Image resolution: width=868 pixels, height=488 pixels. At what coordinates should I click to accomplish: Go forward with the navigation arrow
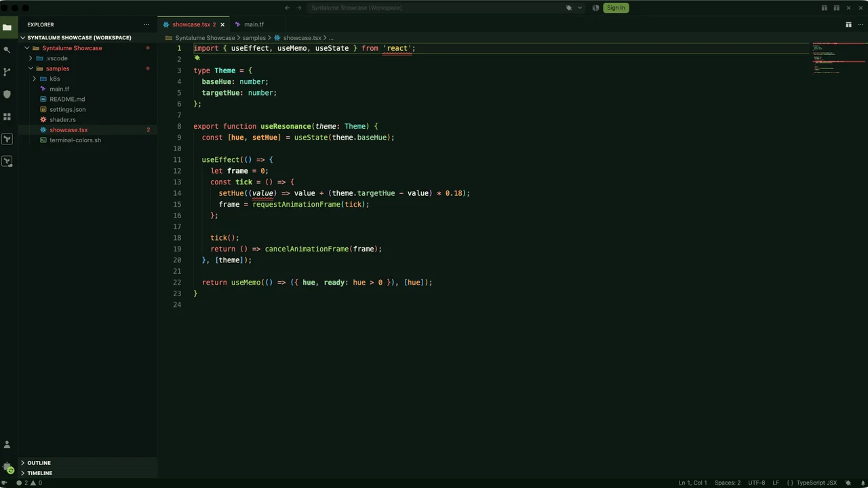299,7
